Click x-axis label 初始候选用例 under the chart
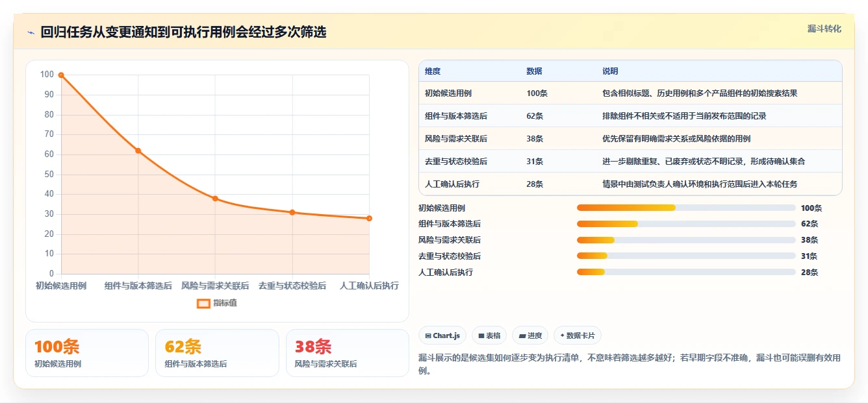Viewport: 868px width, 403px height. click(61, 286)
